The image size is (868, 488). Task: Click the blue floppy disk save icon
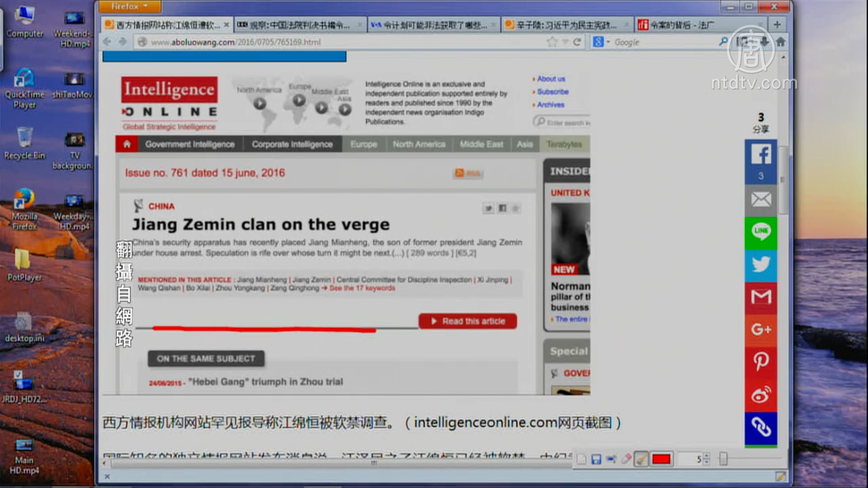pyautogui.click(x=596, y=459)
